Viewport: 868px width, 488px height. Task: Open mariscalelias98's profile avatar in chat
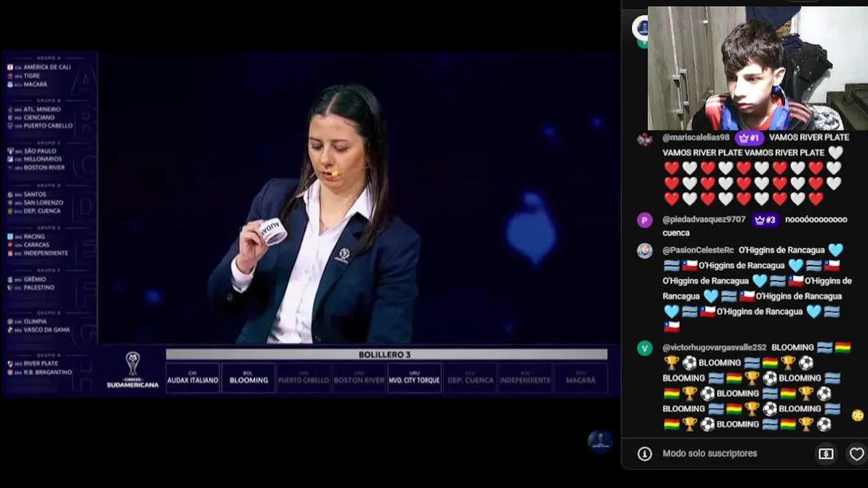point(644,138)
